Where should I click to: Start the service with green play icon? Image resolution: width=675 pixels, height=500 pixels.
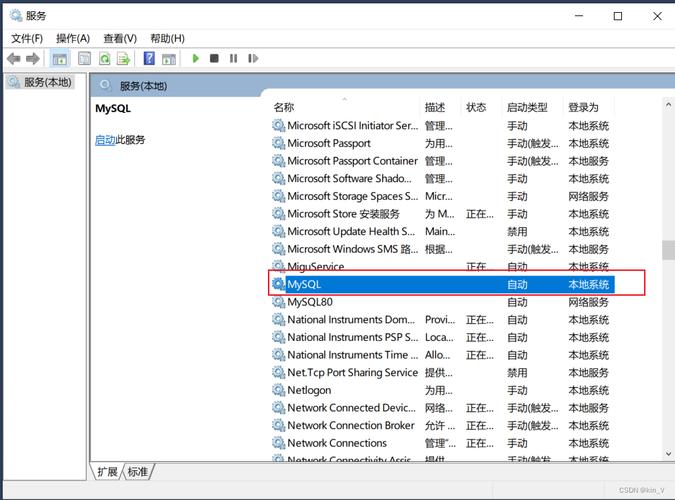tap(195, 58)
